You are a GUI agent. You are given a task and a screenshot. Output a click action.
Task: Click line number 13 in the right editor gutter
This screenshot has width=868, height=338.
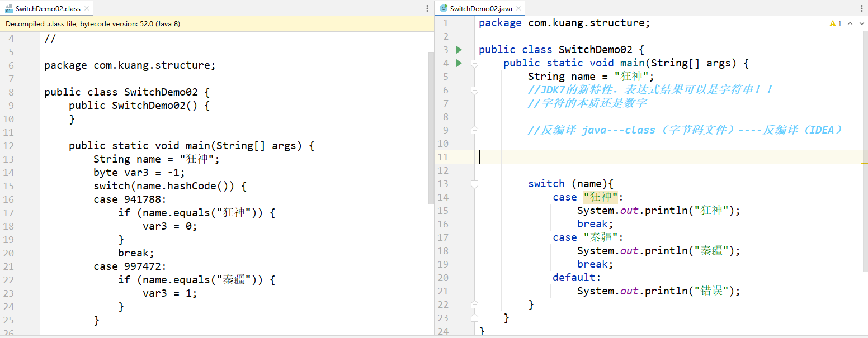[x=442, y=184]
